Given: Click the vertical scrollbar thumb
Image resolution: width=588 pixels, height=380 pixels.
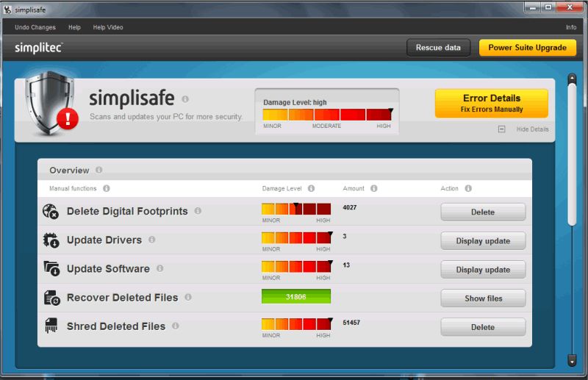Looking at the screenshot, I should point(572,154).
